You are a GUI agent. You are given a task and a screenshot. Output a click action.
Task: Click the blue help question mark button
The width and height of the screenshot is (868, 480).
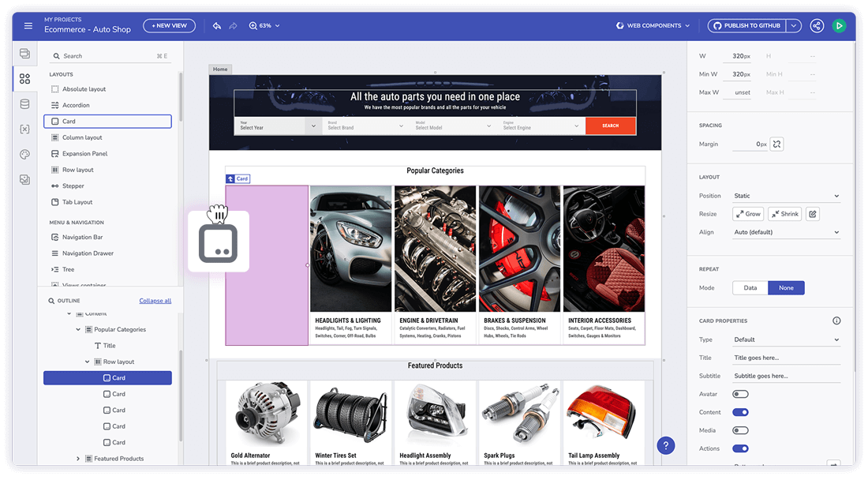click(x=666, y=445)
